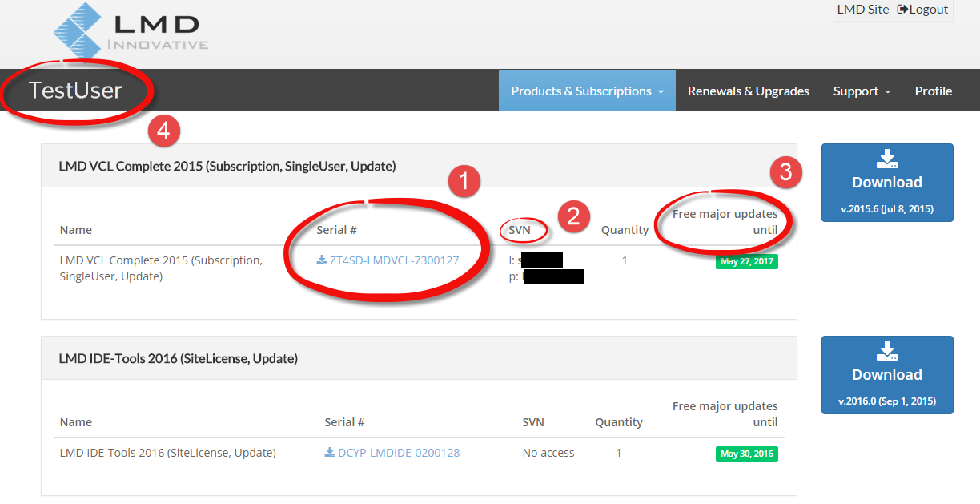
Task: Click the red annotation marker number 3
Action: click(x=786, y=172)
